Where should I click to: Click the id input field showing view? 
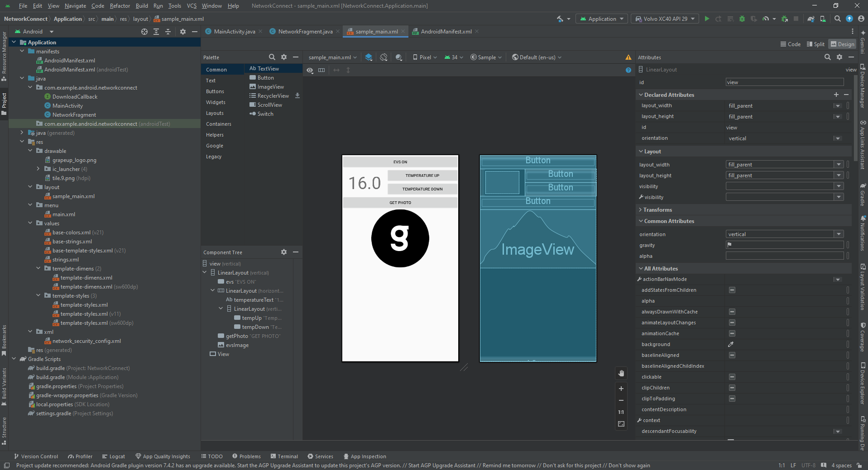pyautogui.click(x=784, y=82)
